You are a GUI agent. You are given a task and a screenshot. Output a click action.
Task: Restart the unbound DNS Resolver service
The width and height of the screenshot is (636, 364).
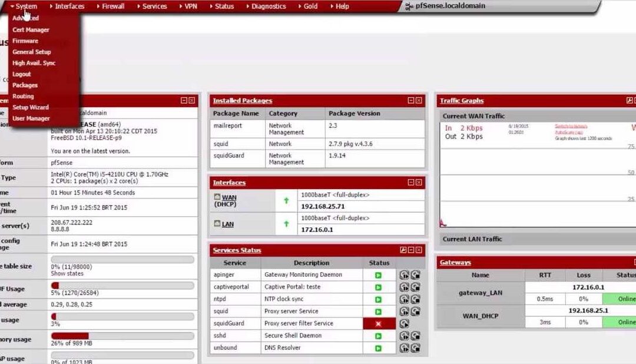click(404, 348)
